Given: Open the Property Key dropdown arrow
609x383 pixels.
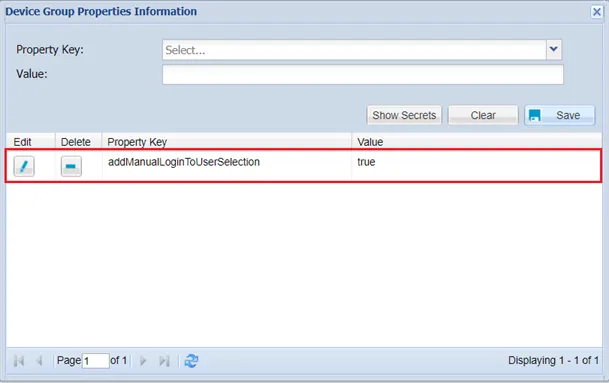Looking at the screenshot, I should tap(553, 49).
